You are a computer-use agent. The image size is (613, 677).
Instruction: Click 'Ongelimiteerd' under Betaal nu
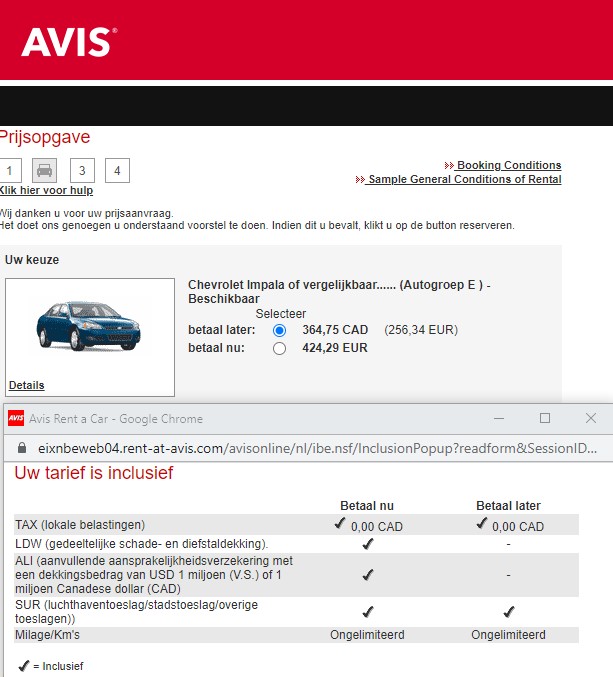(x=367, y=635)
